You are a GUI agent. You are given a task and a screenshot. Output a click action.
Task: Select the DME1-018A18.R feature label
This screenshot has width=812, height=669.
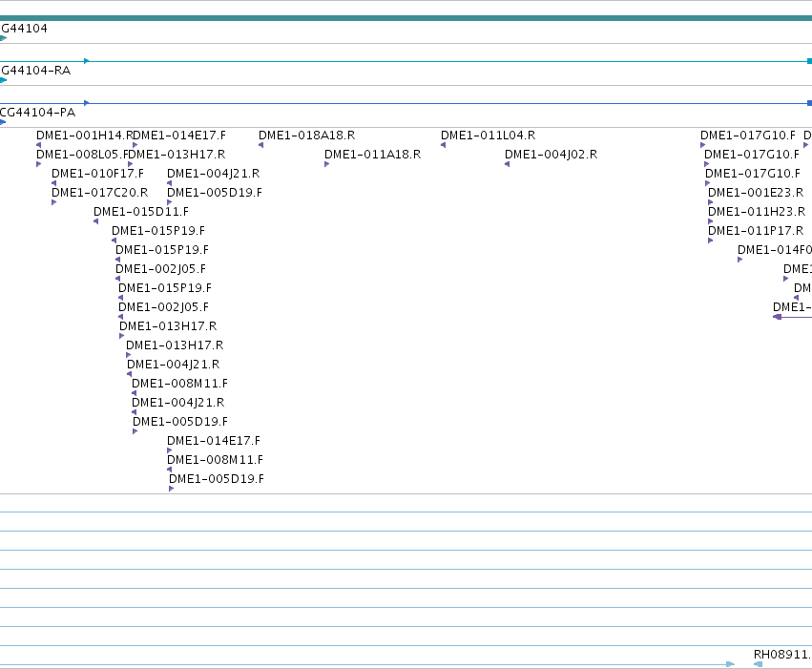click(x=306, y=136)
